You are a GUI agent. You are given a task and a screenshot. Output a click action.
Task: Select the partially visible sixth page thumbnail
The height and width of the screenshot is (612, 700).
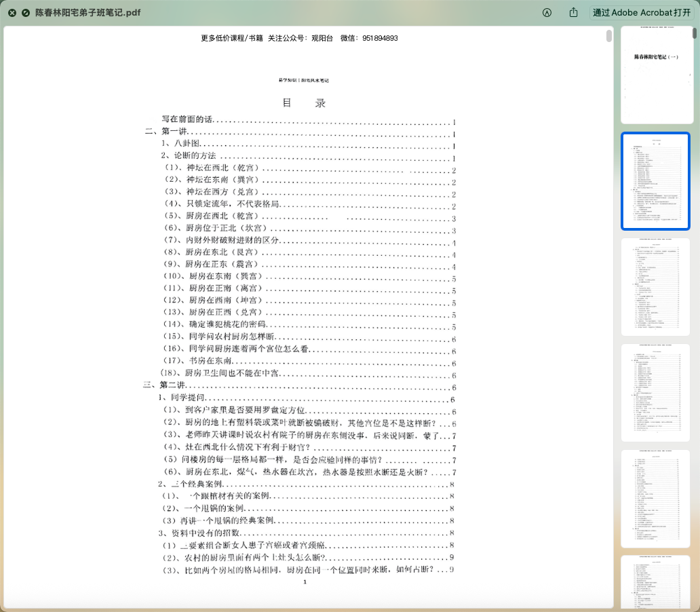click(656, 584)
